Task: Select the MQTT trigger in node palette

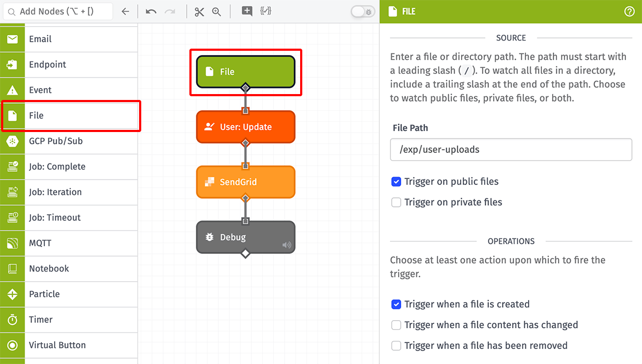Action: (68, 243)
